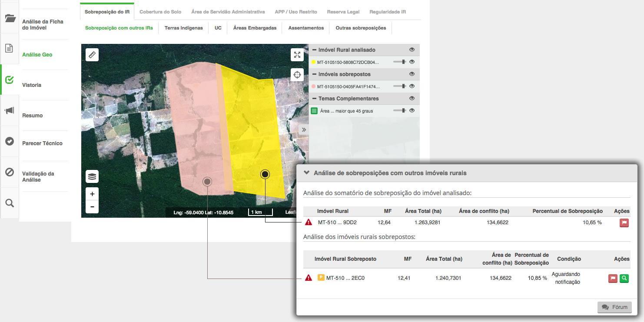Switch to the Cobertura do Solo tab

pos(160,12)
